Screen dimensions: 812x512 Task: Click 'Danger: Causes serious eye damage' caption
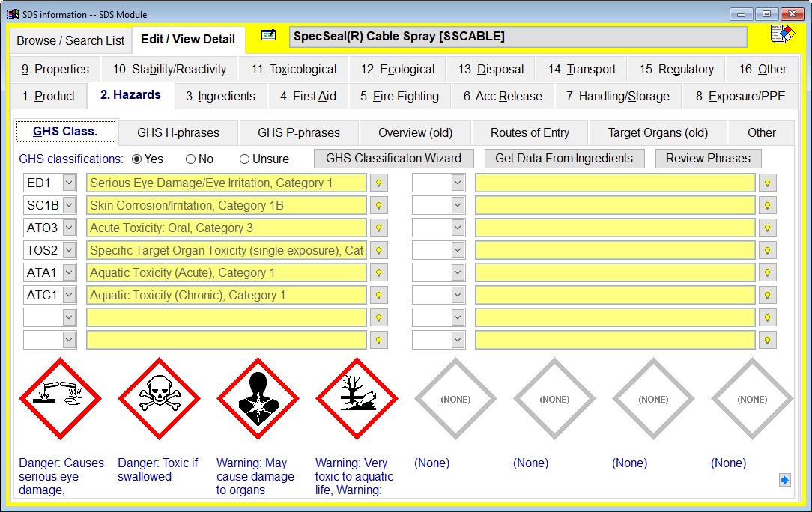[x=61, y=476]
